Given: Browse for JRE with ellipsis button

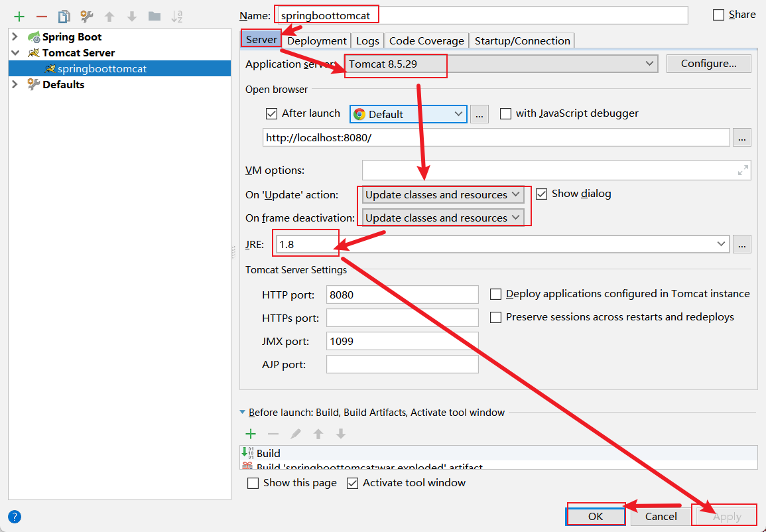Looking at the screenshot, I should (x=741, y=244).
